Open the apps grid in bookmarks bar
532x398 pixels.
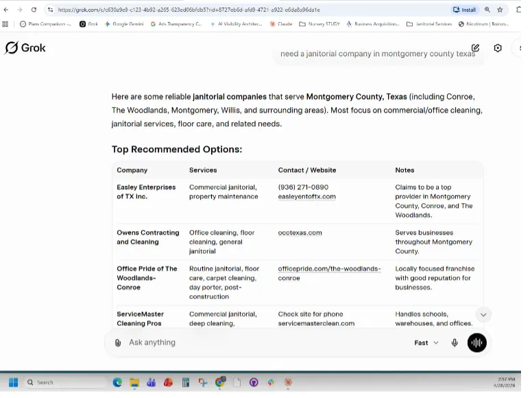pyautogui.click(x=5, y=24)
